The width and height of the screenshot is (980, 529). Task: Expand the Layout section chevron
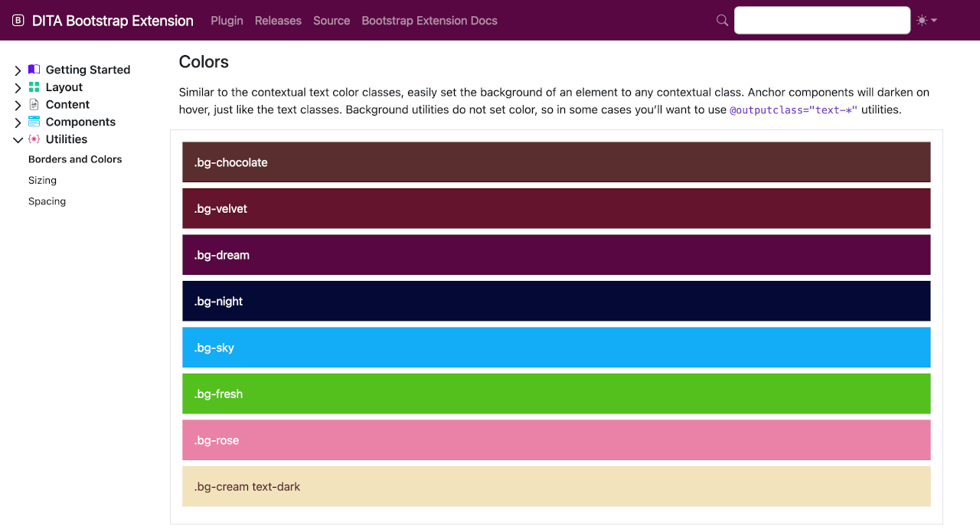pos(18,88)
